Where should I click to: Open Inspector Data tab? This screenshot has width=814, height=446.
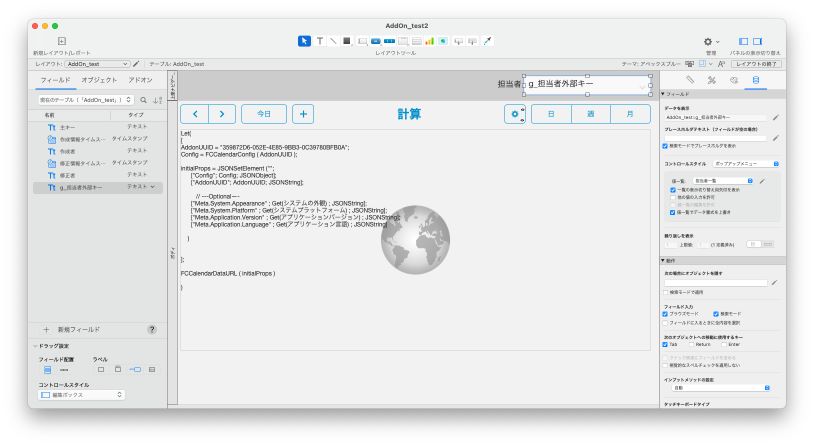coord(756,80)
